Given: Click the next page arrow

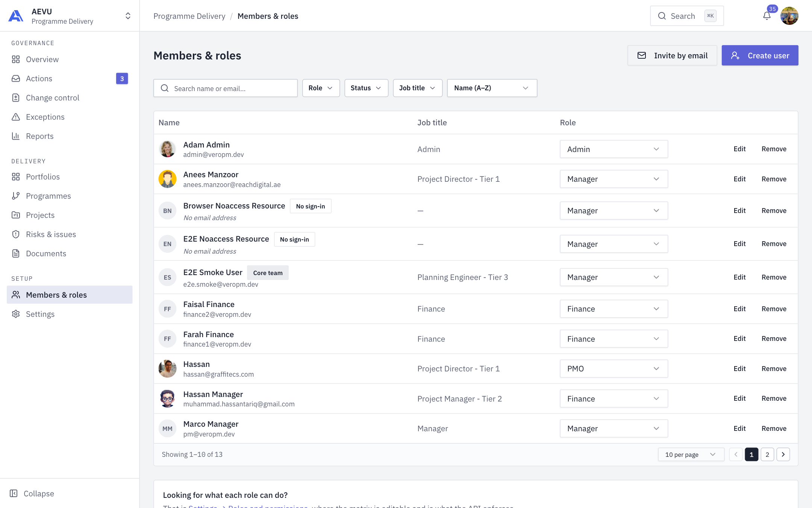Looking at the screenshot, I should tap(783, 455).
